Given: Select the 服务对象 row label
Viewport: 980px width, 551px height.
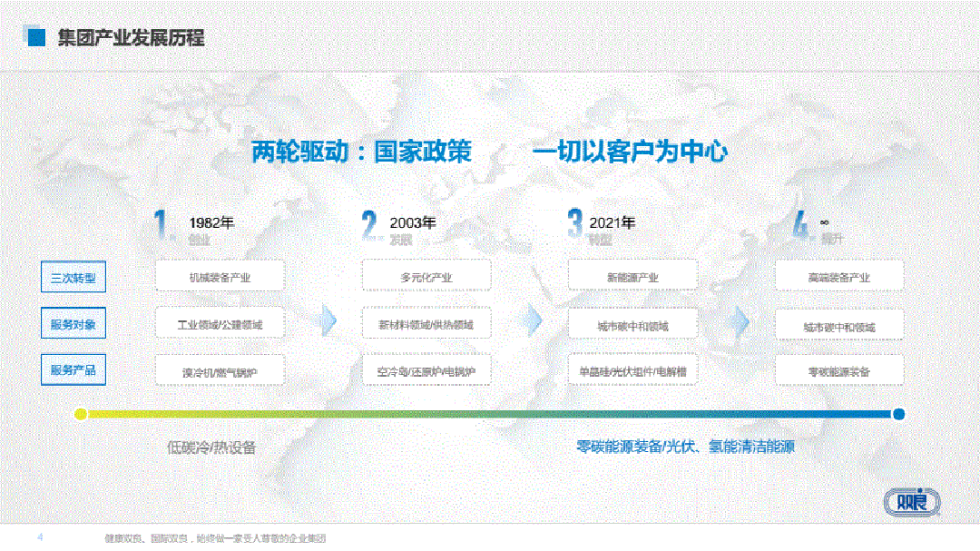Looking at the screenshot, I should tap(73, 323).
